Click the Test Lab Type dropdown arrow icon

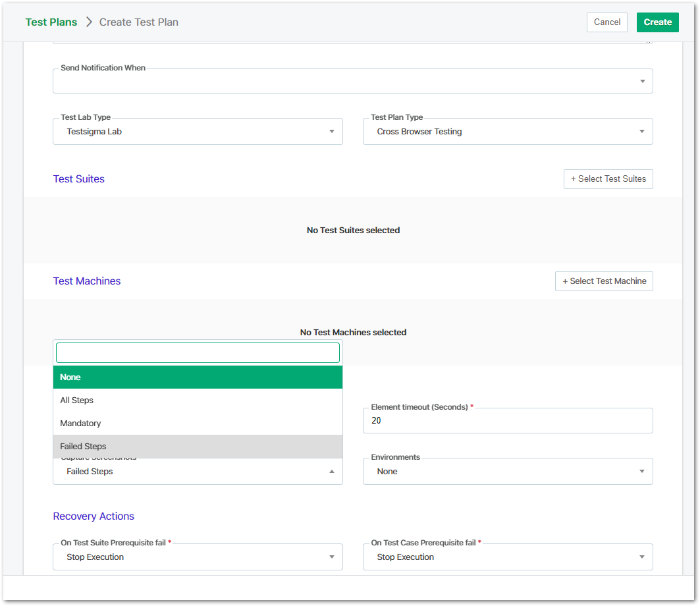pyautogui.click(x=331, y=131)
